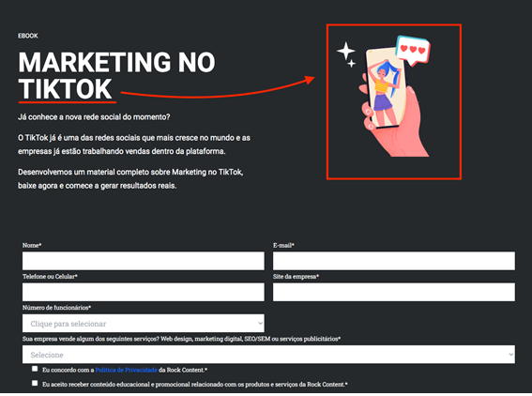Click the red arrow head pointing to illustration
This screenshot has height=396, width=532.
309,80
